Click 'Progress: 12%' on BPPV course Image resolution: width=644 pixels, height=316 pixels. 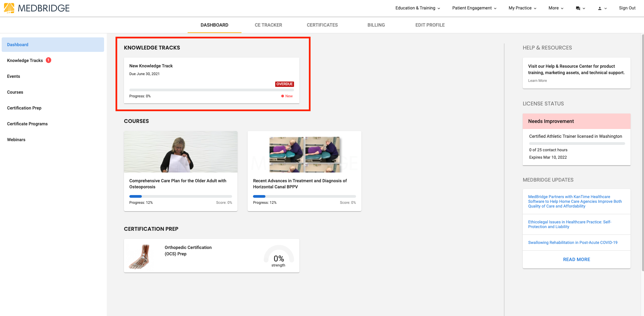pyautogui.click(x=265, y=202)
